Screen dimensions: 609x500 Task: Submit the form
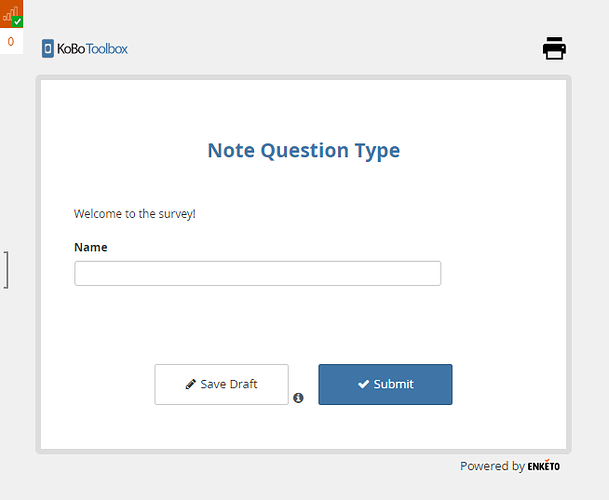(x=385, y=384)
